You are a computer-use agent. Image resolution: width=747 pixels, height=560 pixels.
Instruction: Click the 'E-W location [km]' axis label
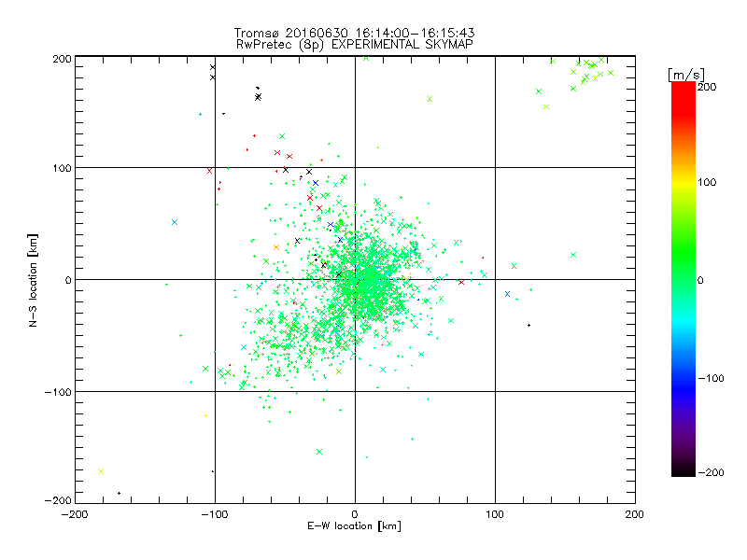pos(355,526)
